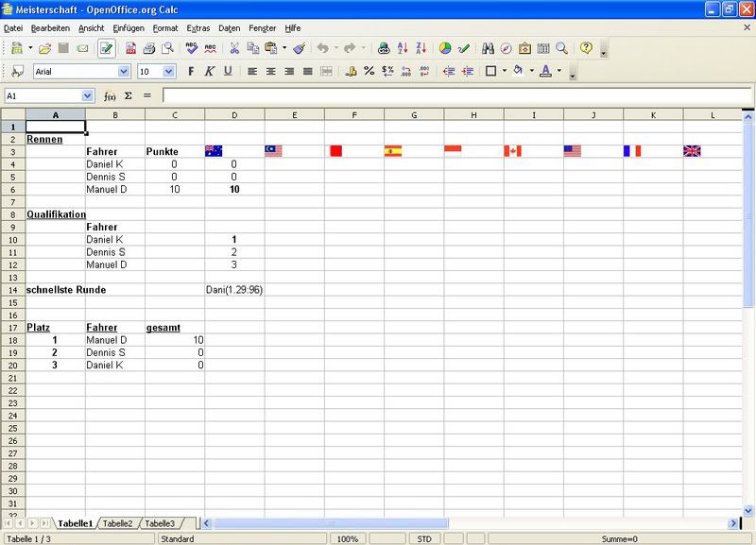Apply the background color bucket
The image size is (756, 545).
[x=518, y=71]
